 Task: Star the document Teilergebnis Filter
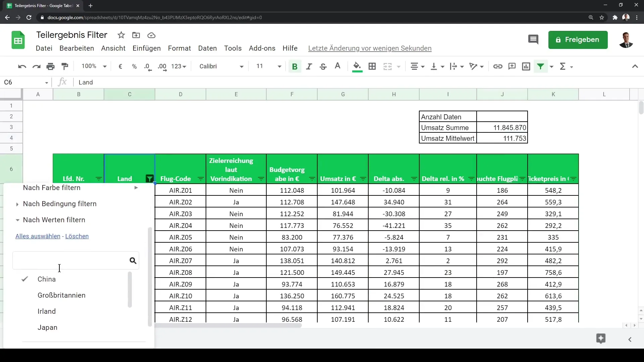[121, 35]
